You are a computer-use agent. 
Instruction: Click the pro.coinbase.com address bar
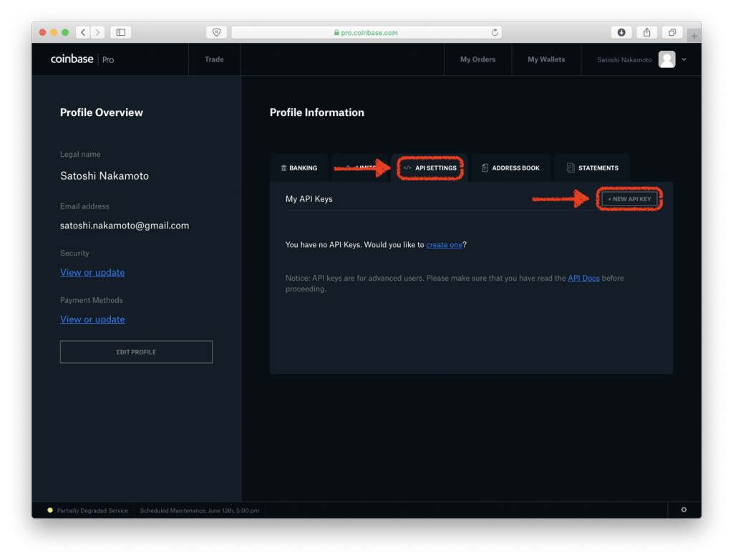pos(366,32)
